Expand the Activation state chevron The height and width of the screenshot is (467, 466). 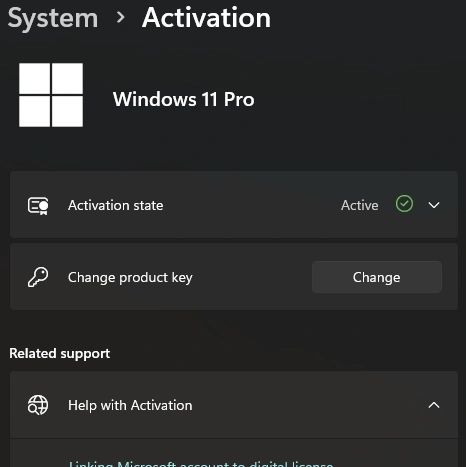[x=434, y=205]
